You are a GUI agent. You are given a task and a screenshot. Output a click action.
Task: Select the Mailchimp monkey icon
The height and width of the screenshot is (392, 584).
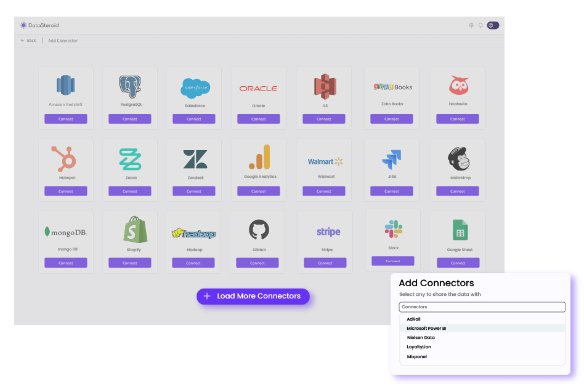[458, 159]
